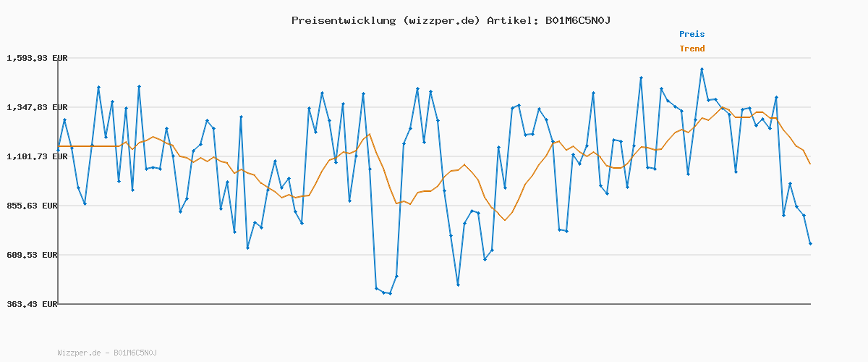Click the 'Preis' legend label
868x362 pixels.
(692, 34)
